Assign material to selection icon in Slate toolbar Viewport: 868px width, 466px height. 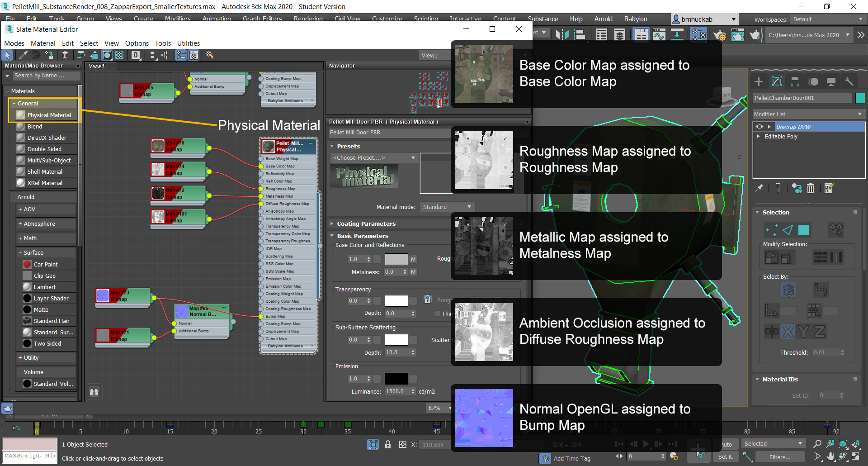click(x=49, y=55)
